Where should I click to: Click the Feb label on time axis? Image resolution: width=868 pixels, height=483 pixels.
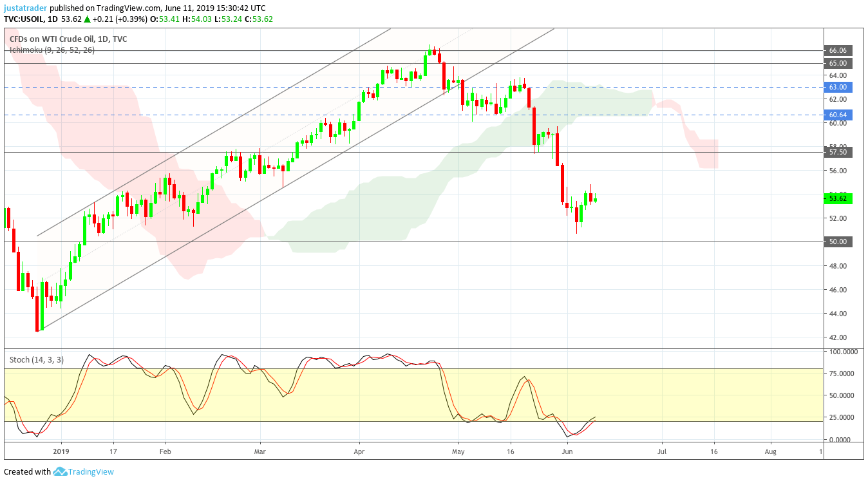pos(165,452)
